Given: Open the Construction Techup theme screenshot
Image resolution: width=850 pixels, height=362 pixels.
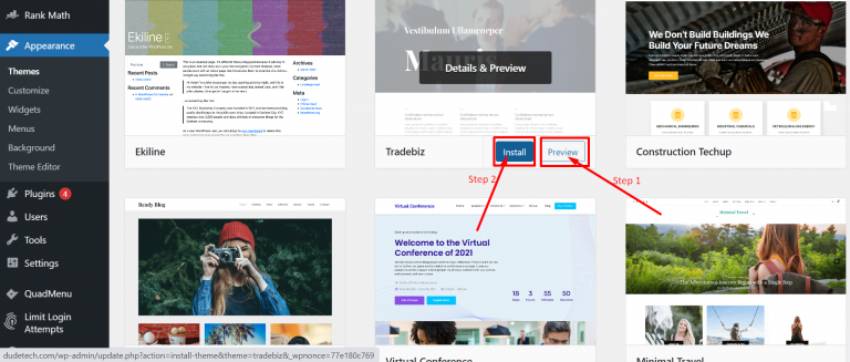Looking at the screenshot, I should (x=736, y=67).
